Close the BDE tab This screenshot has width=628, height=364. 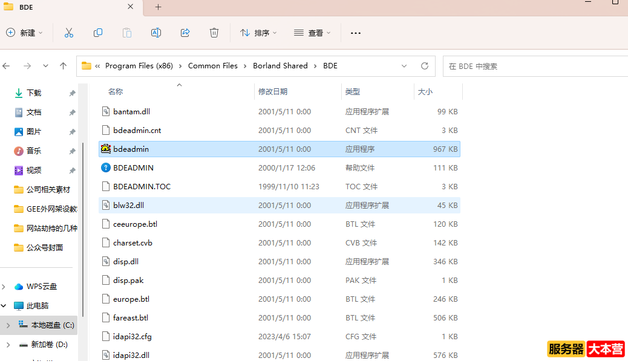(x=131, y=7)
